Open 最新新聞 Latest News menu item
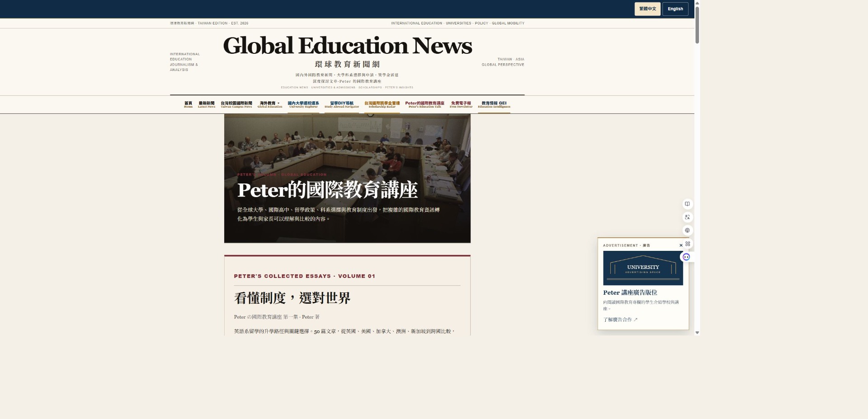 pos(207,104)
